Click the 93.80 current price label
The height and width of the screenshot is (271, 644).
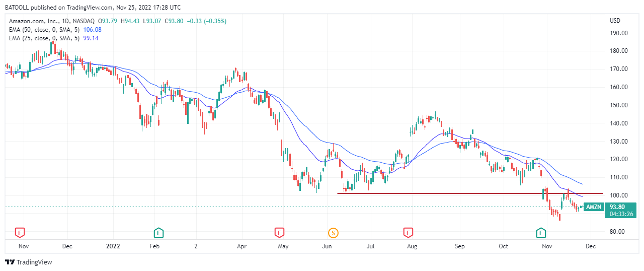pyautogui.click(x=617, y=207)
